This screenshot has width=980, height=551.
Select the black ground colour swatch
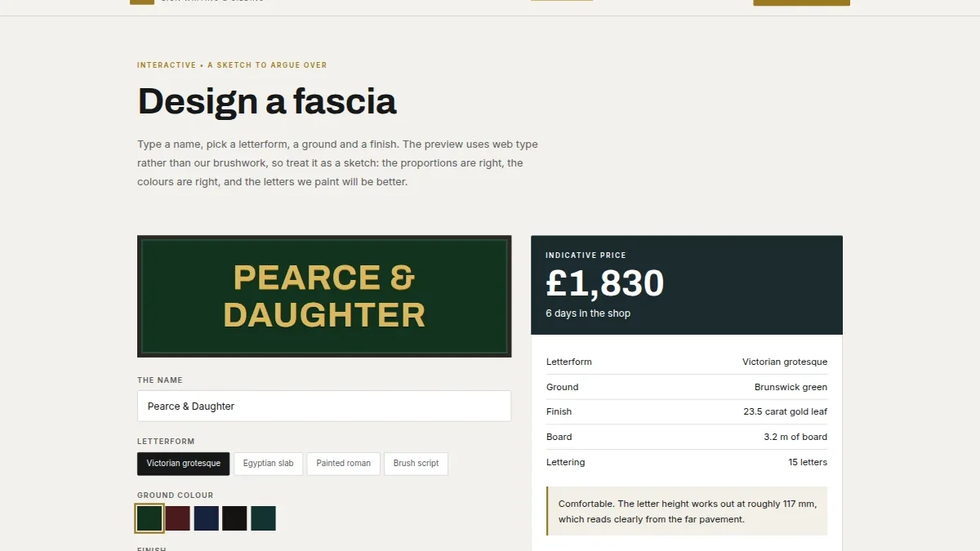point(235,518)
